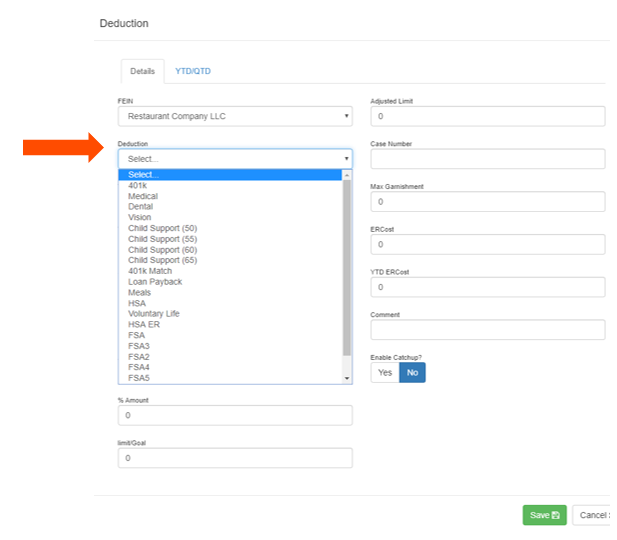The image size is (617, 540).
Task: Click the dropdown list scrollbar thumb
Action: click(347, 268)
